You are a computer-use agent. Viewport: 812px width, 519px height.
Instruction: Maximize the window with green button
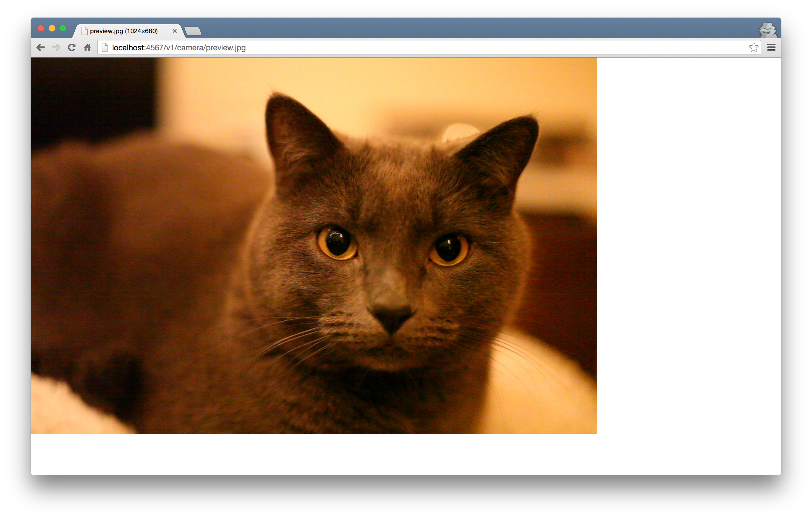tap(63, 28)
